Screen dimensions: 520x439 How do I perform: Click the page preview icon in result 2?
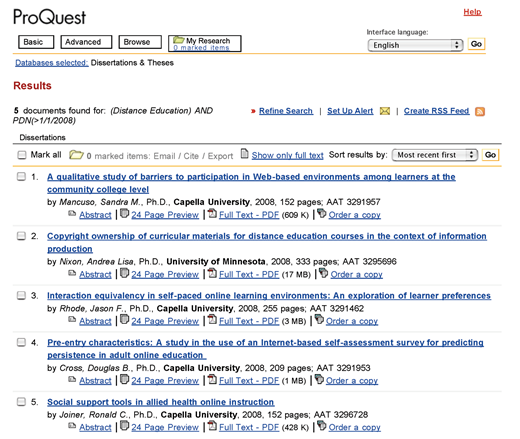coord(124,273)
